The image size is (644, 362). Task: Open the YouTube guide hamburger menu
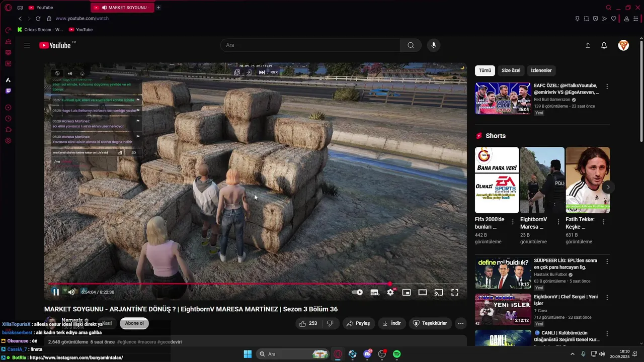pos(27,45)
